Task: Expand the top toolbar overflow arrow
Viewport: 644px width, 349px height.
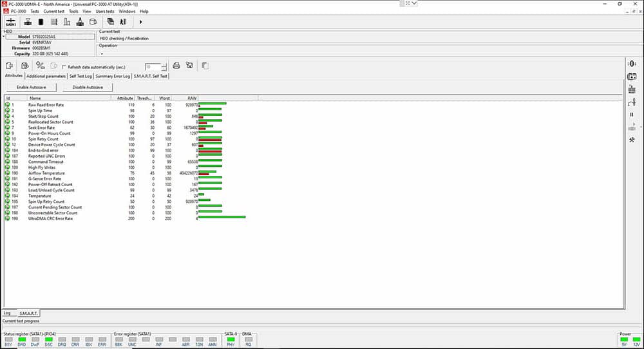Action: coord(140,22)
